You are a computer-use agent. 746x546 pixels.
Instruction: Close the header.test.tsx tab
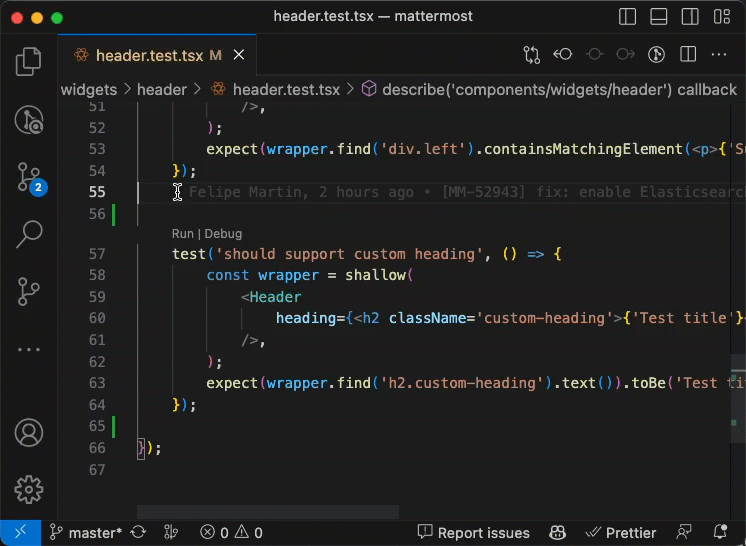239,55
